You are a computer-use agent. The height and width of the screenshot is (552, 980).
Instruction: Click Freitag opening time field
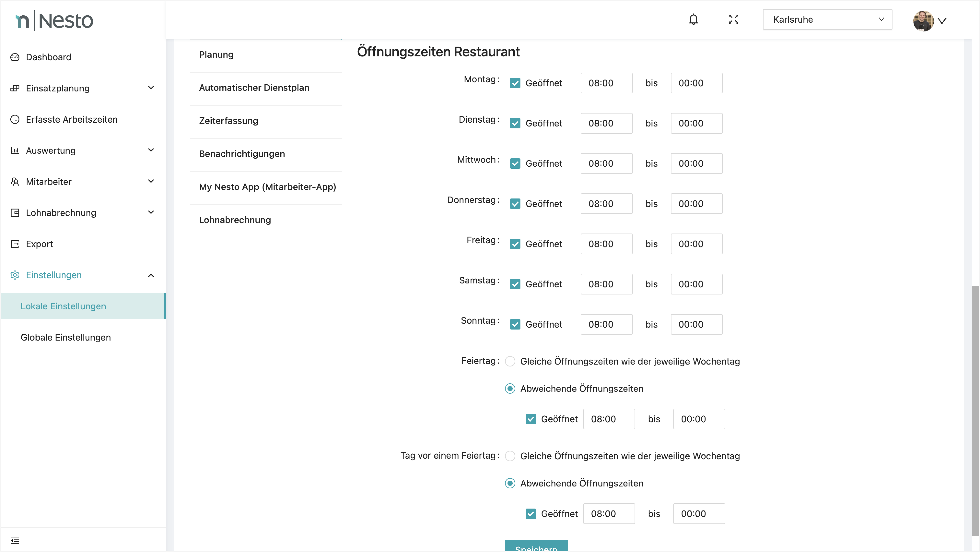(x=606, y=244)
